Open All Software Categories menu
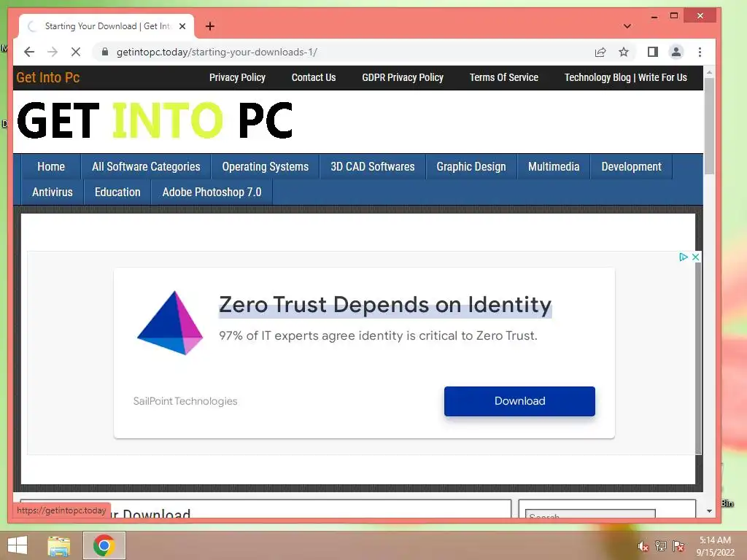 (146, 167)
